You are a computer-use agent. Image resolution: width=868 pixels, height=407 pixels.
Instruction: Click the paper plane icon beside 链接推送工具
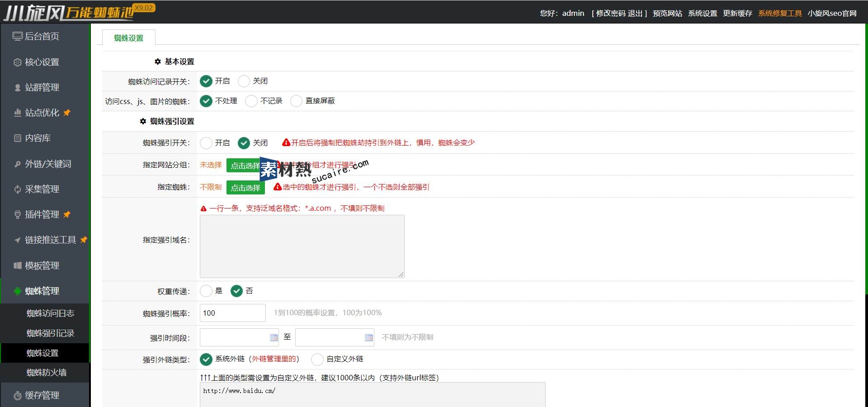tap(17, 240)
